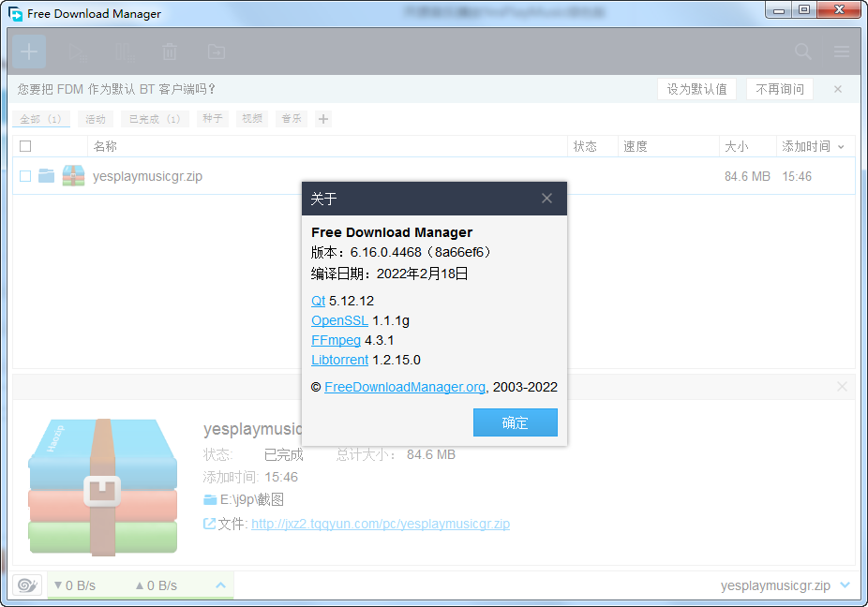Click the download speed 0 B/s indicator

pyautogui.click(x=75, y=585)
